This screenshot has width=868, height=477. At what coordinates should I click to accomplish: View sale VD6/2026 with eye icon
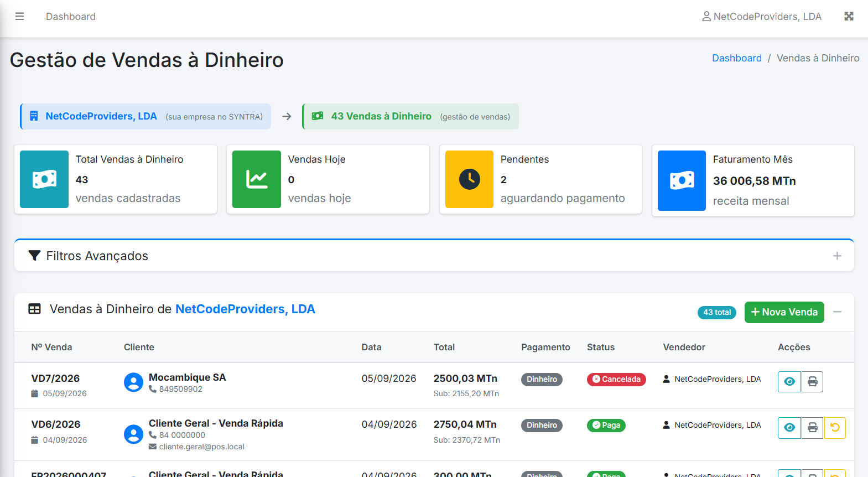pos(789,428)
